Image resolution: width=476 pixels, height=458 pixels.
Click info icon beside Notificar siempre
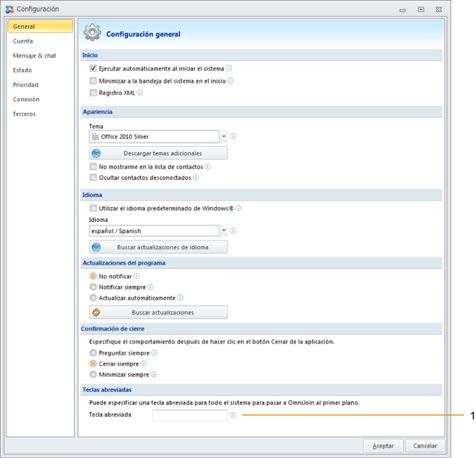150,287
